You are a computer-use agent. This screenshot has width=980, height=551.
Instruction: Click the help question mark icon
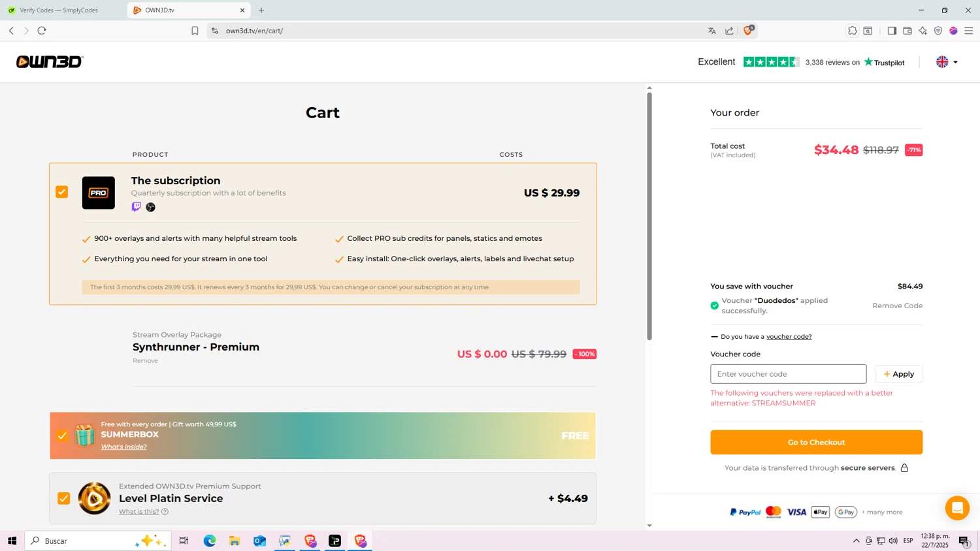165,512
